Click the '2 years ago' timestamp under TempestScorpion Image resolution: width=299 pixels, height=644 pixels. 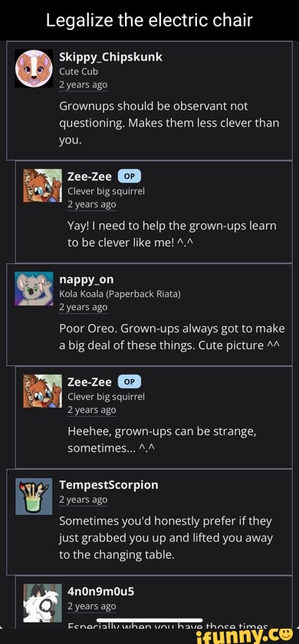[84, 500]
